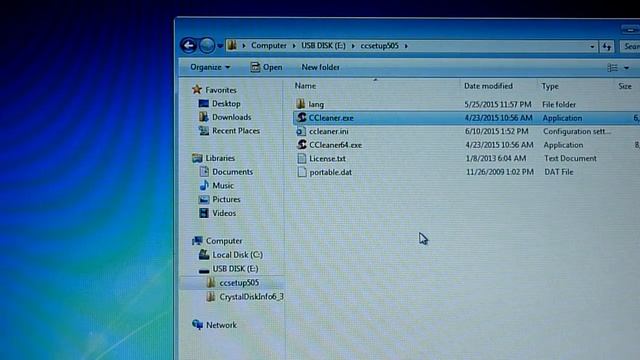Select CCleaner64.exe application icon
The width and height of the screenshot is (640, 360).
point(302,144)
